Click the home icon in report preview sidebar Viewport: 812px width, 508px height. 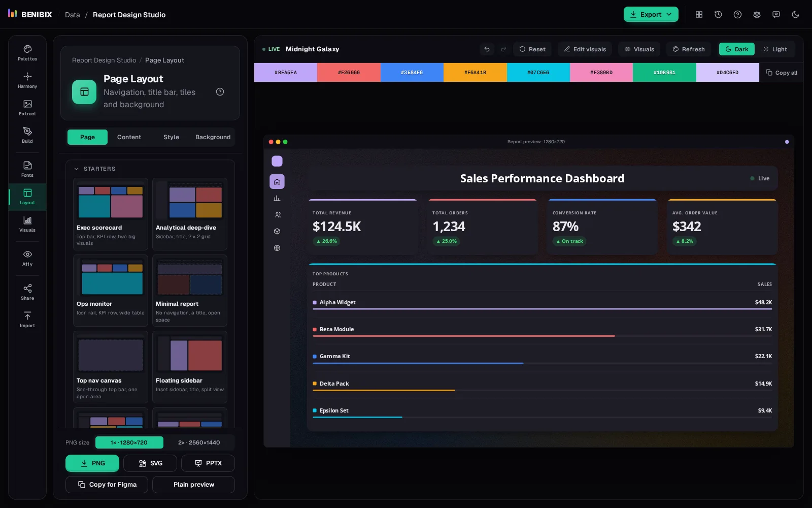277,181
